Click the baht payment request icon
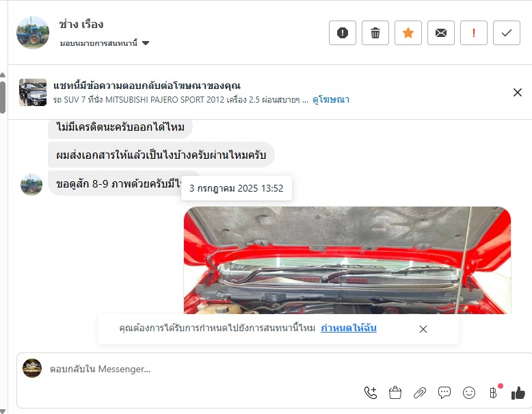Viewport: 532px width, 414px height. click(494, 393)
